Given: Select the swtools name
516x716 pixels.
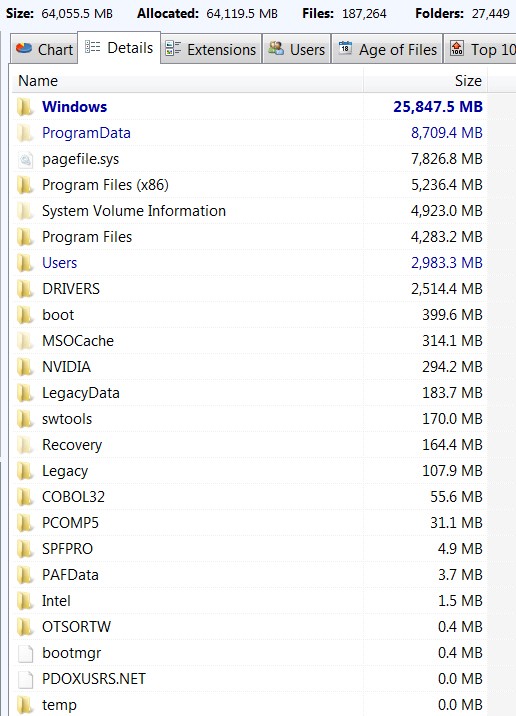Looking at the screenshot, I should tap(67, 419).
